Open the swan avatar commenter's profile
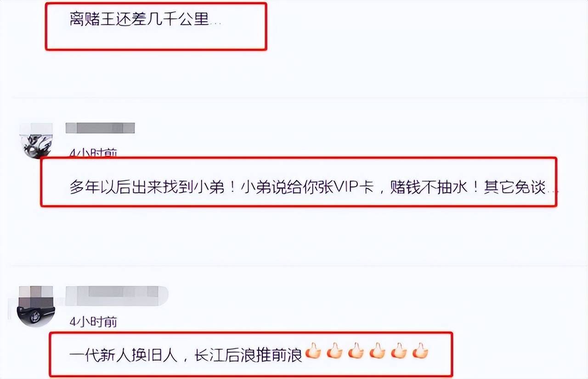Image resolution: width=588 pixels, height=379 pixels. coord(37,140)
